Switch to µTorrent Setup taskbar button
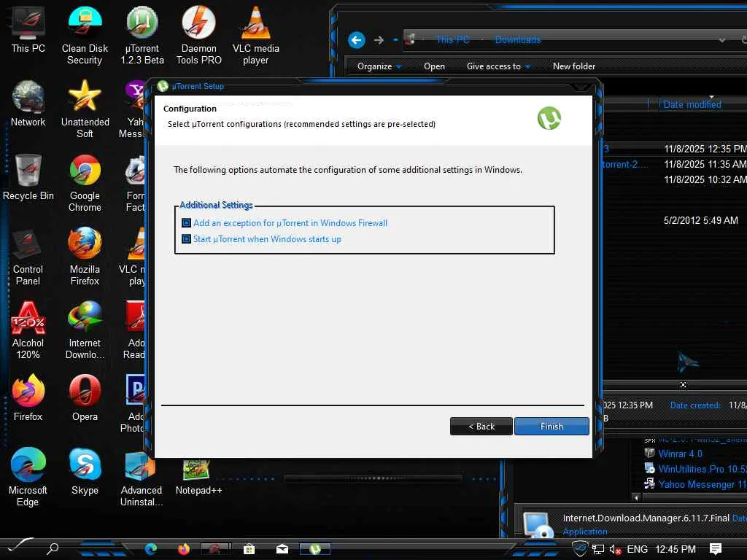The width and height of the screenshot is (747, 560). (x=314, y=549)
